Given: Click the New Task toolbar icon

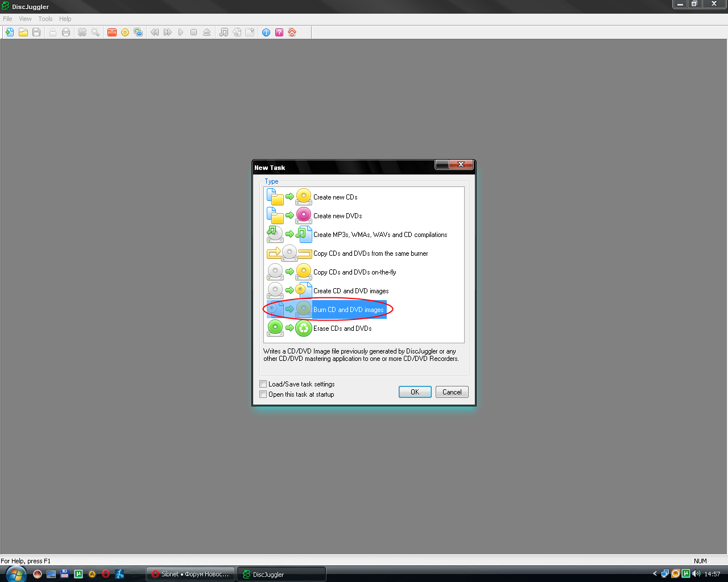Looking at the screenshot, I should pos(10,32).
